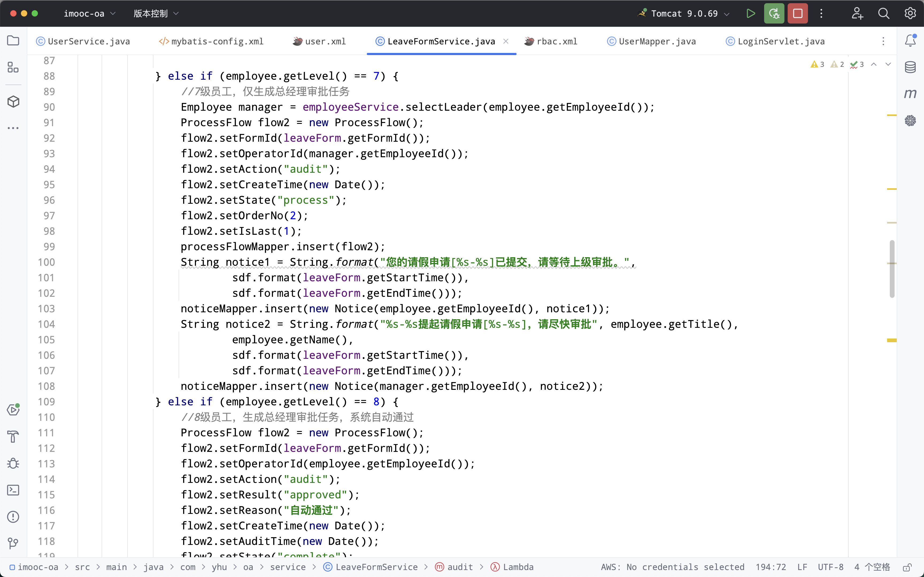Go to previous highlighted error
This screenshot has height=577, width=924.
[x=874, y=64]
